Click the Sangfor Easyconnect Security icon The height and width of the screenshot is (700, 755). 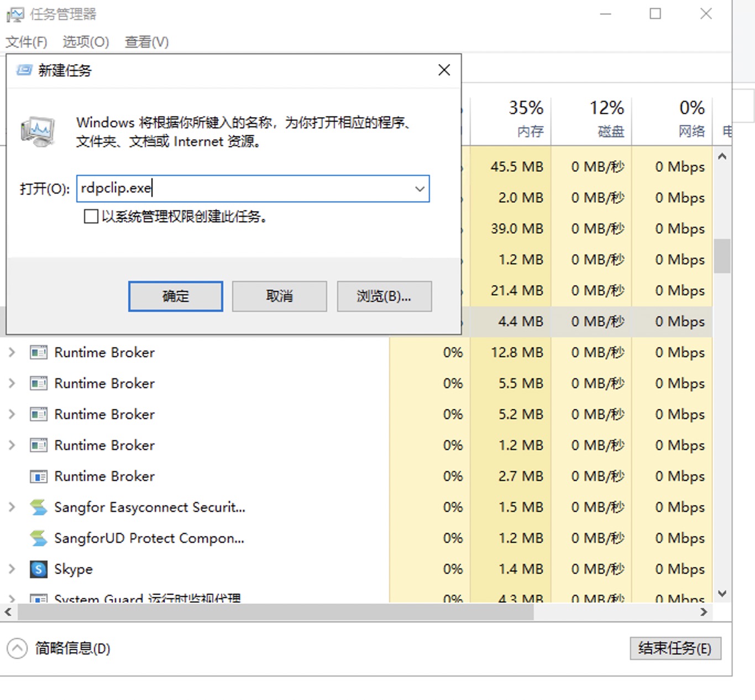pyautogui.click(x=38, y=507)
